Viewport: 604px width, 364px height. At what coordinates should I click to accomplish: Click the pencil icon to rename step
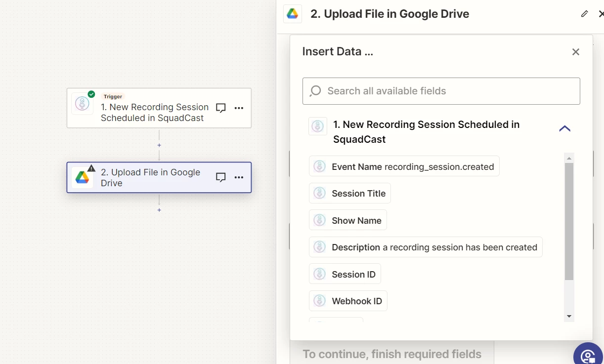pyautogui.click(x=585, y=14)
